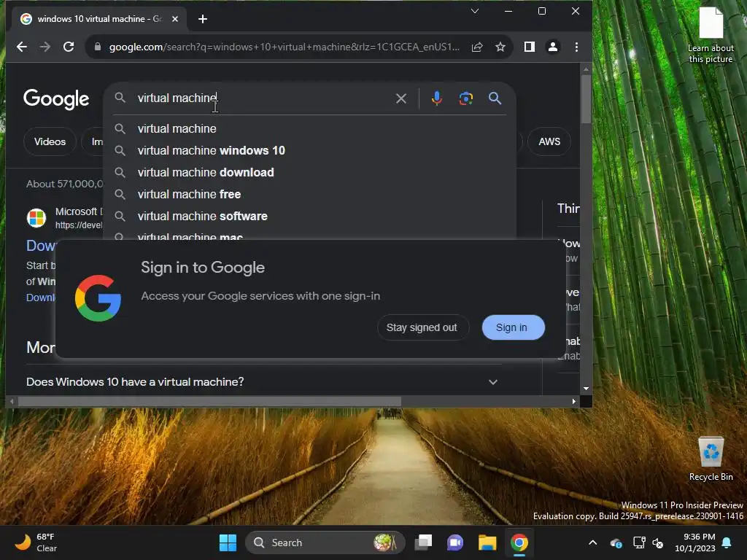Open network and volume quick settings
The image size is (747, 560).
(x=649, y=542)
